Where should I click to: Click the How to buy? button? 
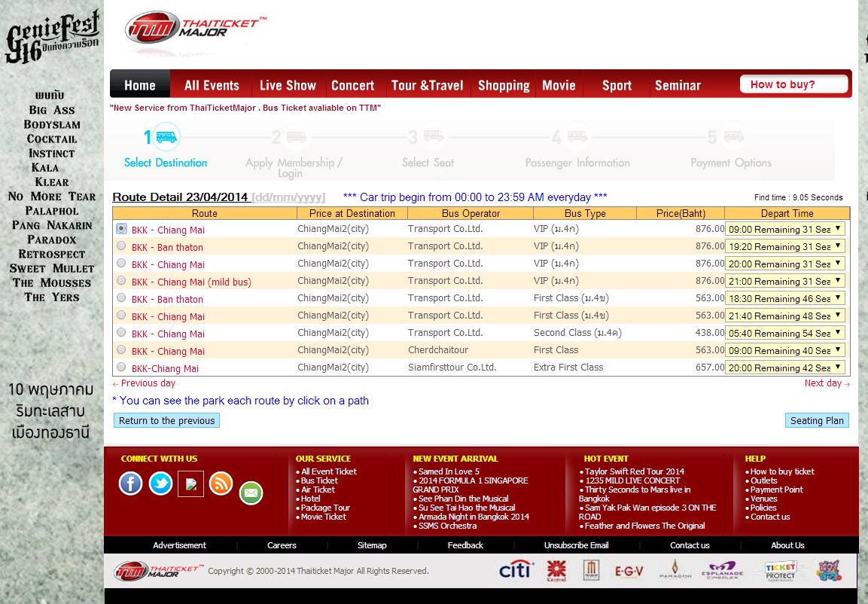tap(793, 84)
